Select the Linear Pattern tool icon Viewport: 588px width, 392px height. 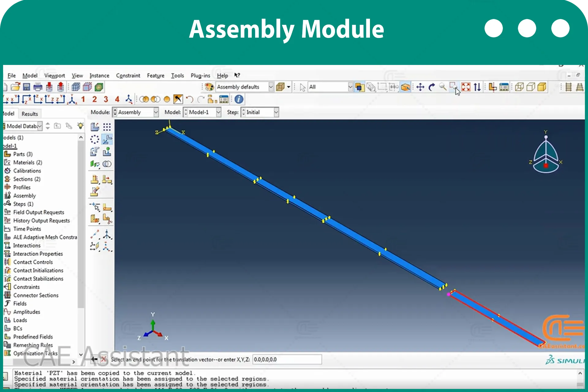pyautogui.click(x=107, y=127)
